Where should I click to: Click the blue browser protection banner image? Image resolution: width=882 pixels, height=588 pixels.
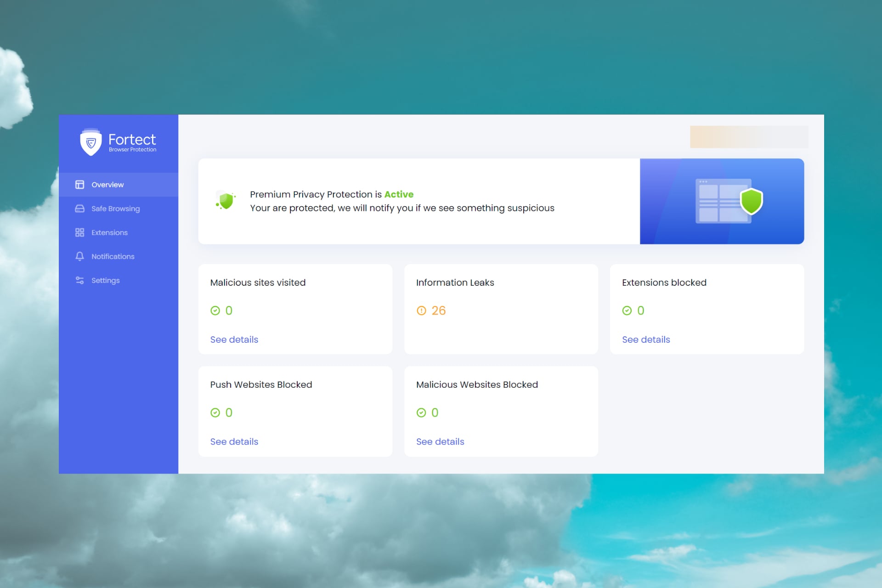(x=721, y=201)
